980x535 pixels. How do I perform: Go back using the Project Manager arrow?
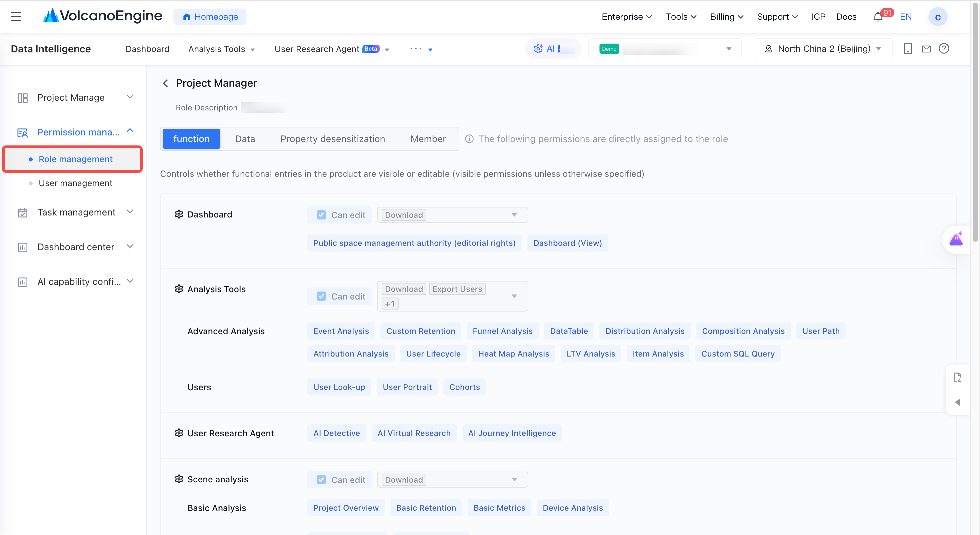pyautogui.click(x=165, y=83)
